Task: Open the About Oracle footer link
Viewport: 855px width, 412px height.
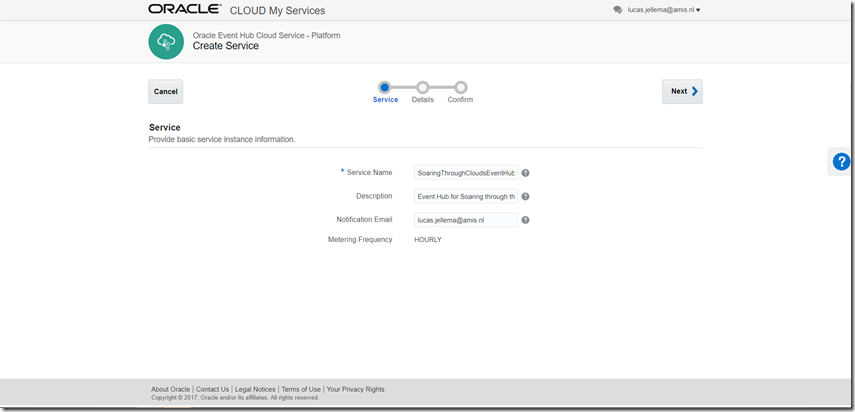Action: point(170,389)
